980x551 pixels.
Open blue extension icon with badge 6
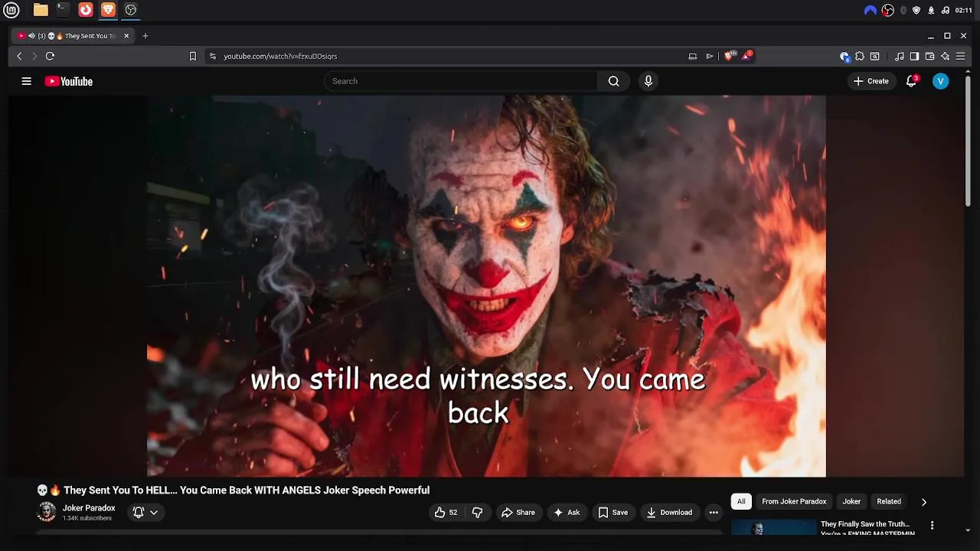click(x=844, y=57)
